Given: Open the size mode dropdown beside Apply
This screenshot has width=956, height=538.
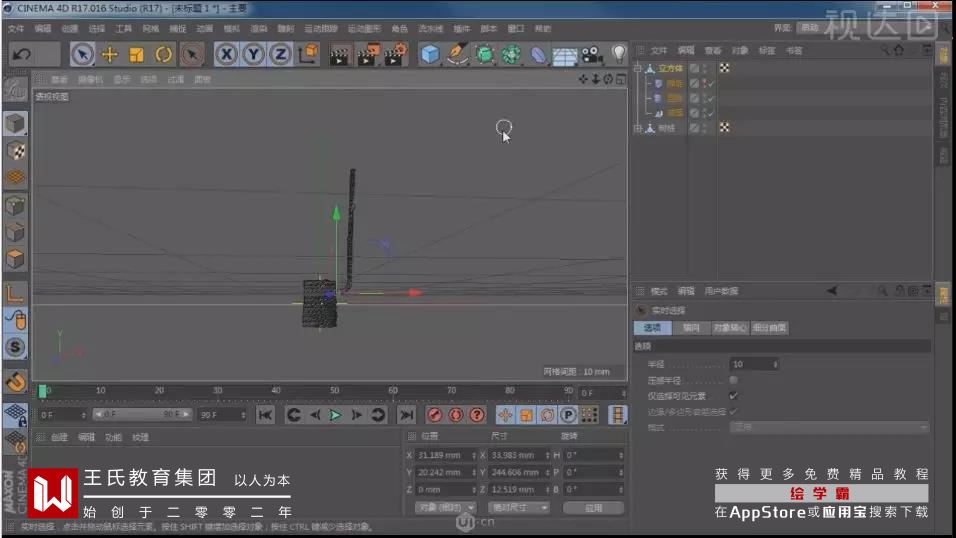Looking at the screenshot, I should point(518,508).
